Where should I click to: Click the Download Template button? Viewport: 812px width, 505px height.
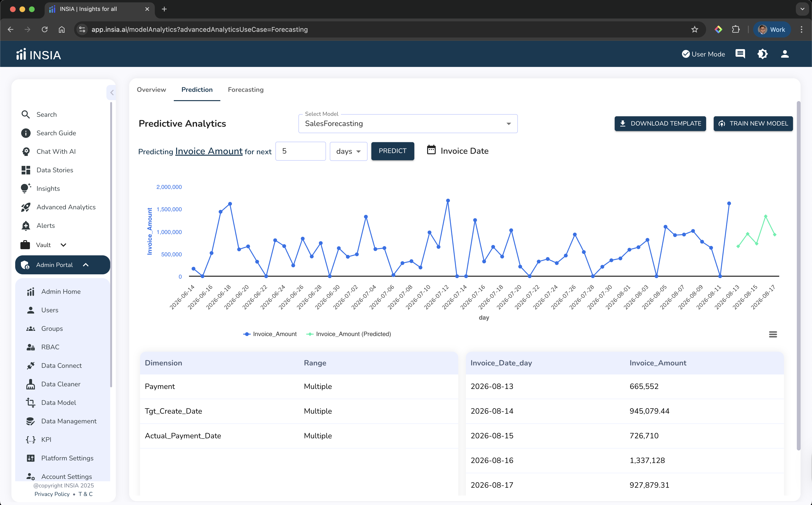[660, 124]
